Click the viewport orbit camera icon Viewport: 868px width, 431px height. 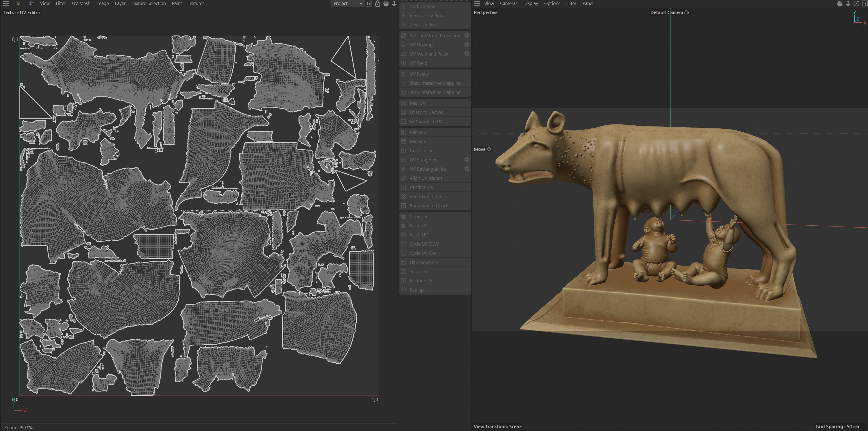856,3
